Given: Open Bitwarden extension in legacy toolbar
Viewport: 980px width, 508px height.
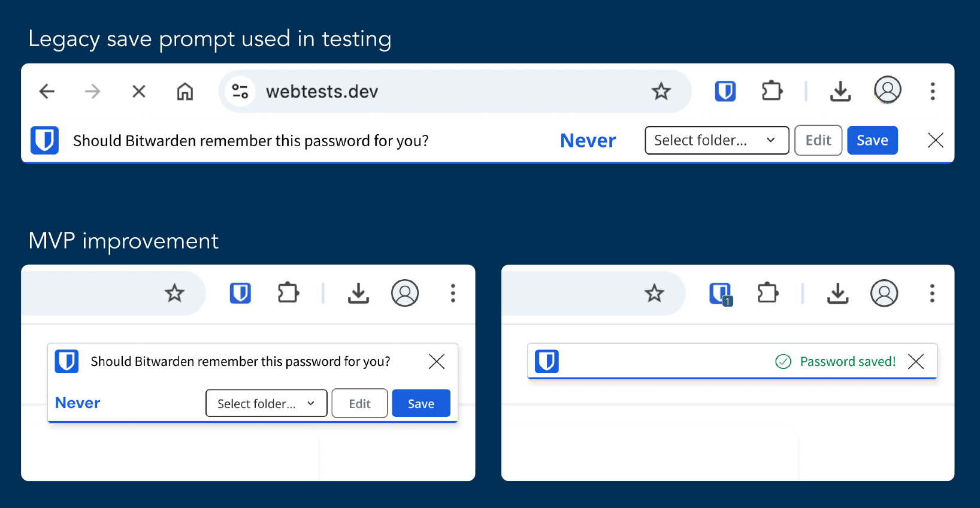Looking at the screenshot, I should (x=725, y=91).
